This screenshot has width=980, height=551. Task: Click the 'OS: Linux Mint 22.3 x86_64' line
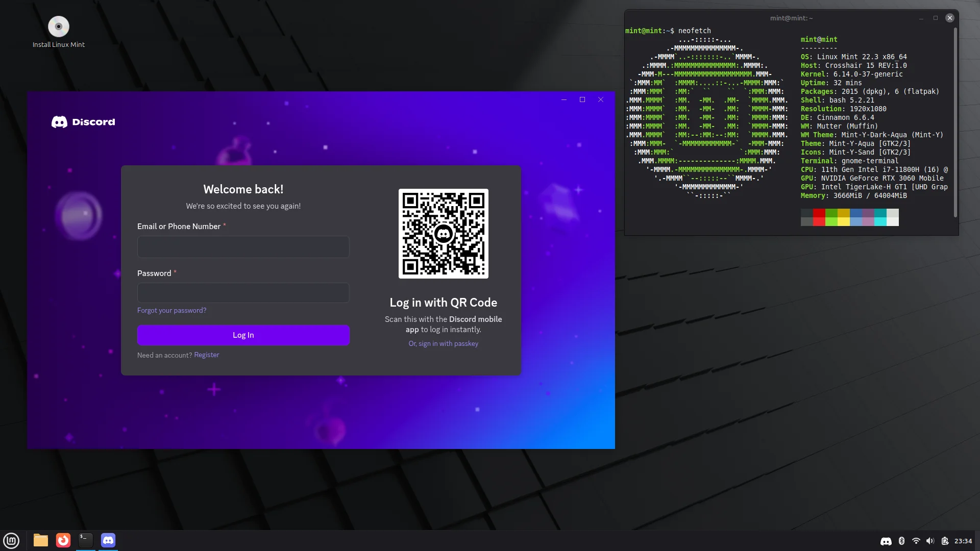click(854, 57)
